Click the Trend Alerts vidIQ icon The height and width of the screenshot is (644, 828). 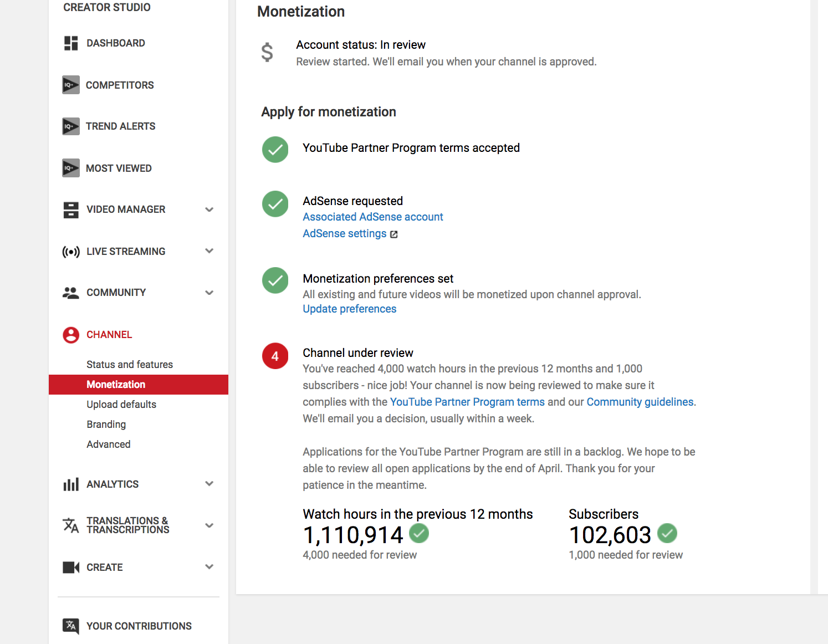pos(71,126)
